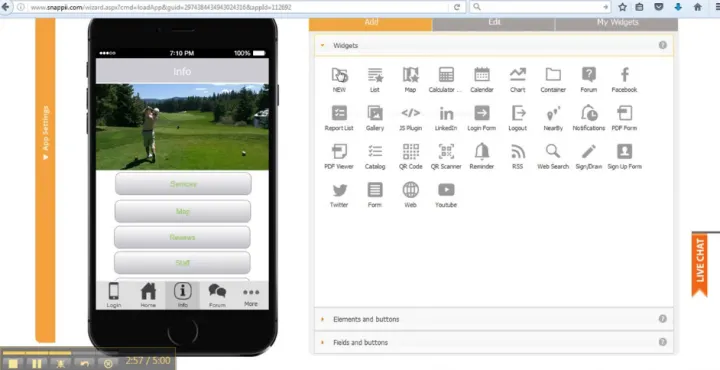This screenshot has width=720, height=370.
Task: Collapse the Widgets section
Action: 494,45
